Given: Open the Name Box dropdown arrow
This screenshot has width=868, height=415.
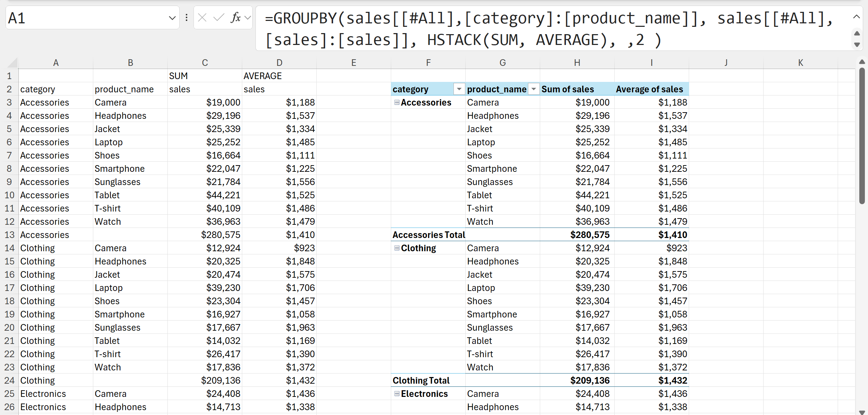Looking at the screenshot, I should coord(172,18).
